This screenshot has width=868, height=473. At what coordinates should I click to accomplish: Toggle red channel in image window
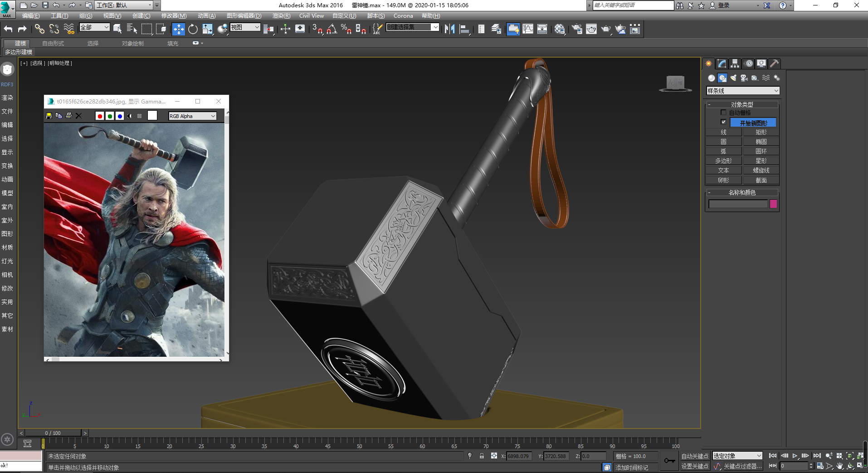(x=100, y=116)
